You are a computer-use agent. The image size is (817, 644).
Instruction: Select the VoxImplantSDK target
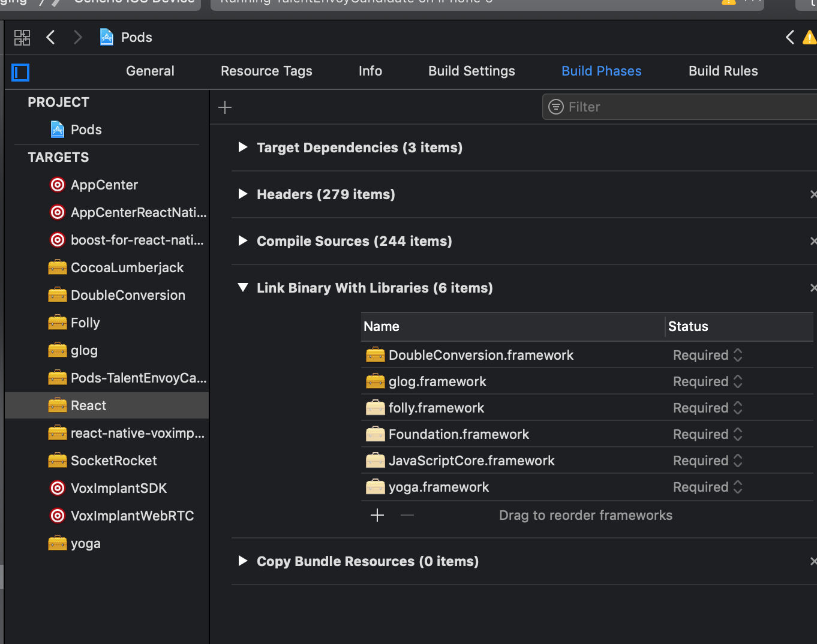(x=107, y=488)
